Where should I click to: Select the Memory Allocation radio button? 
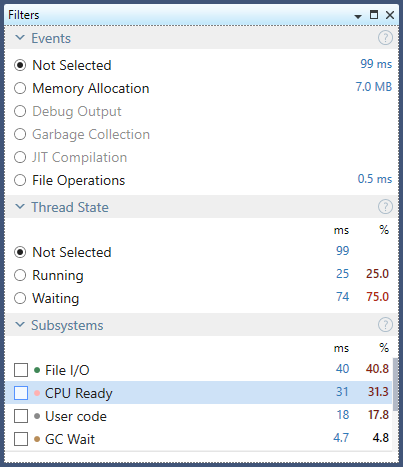[x=20, y=88]
